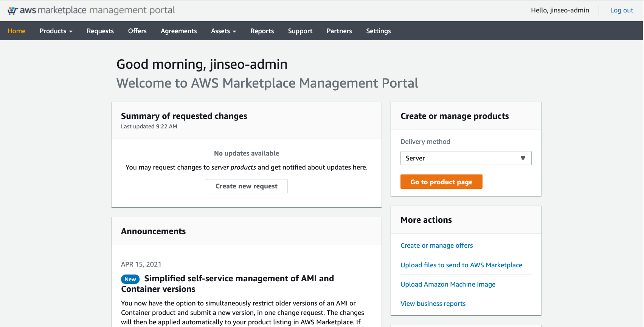This screenshot has width=644, height=327.
Task: Click the New badge on the announcement
Action: tap(130, 279)
